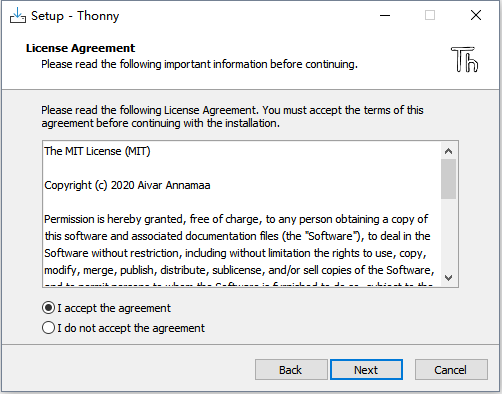Click "The MIT License (MIT)" line in license
The width and height of the screenshot is (502, 394).
[97, 151]
